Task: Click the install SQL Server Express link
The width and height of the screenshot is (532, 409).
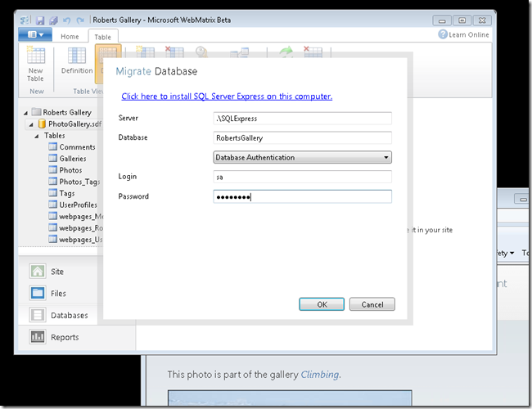Action: [x=227, y=97]
